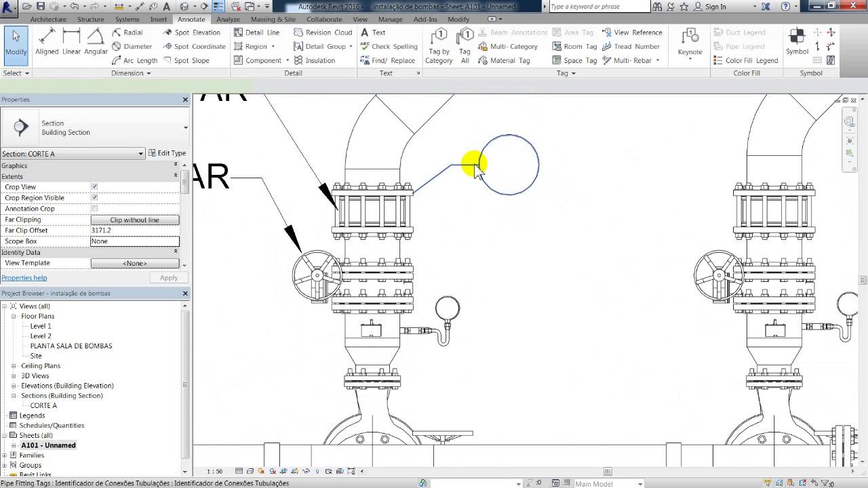The width and height of the screenshot is (868, 488).
Task: Add a Color Fill Legend
Action: pyautogui.click(x=745, y=60)
